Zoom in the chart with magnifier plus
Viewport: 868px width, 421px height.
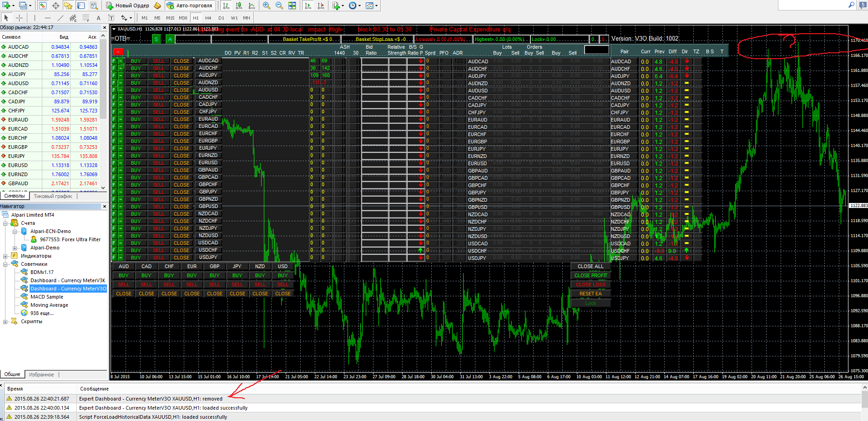tap(267, 5)
